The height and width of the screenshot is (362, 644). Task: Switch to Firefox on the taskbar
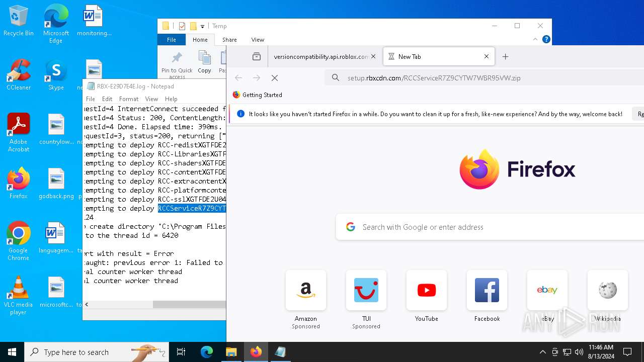pos(256,352)
